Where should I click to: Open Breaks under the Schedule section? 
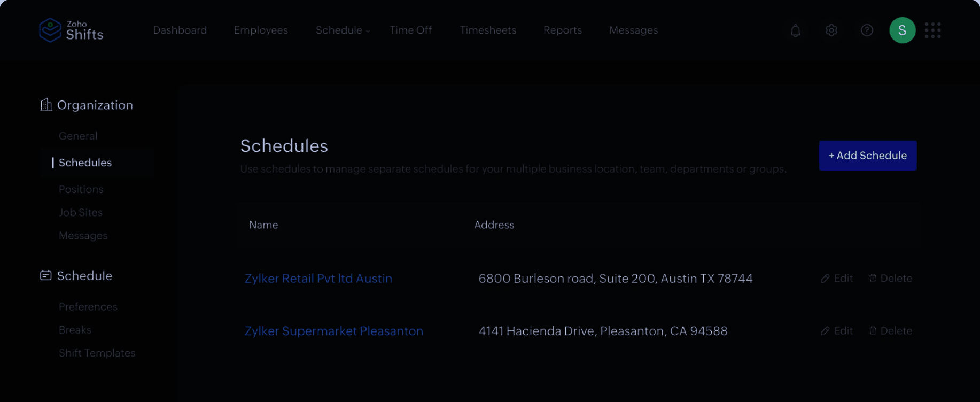75,330
